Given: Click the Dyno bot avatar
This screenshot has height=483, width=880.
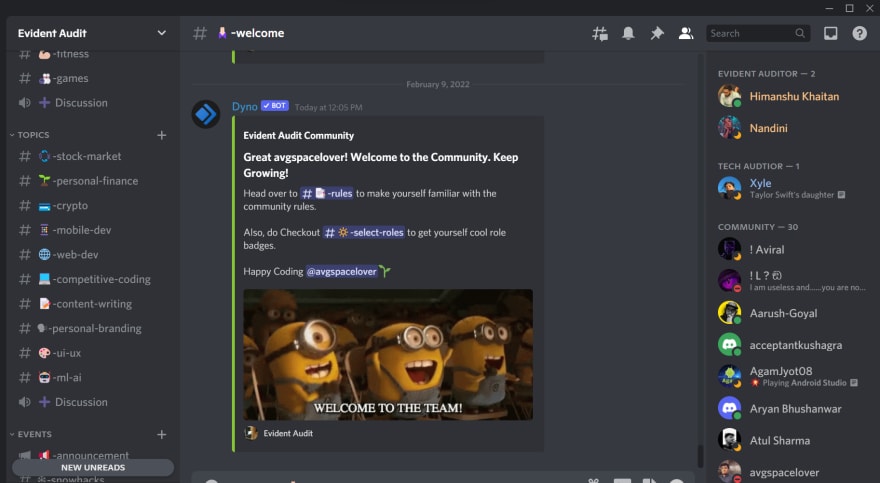Looking at the screenshot, I should [x=206, y=114].
